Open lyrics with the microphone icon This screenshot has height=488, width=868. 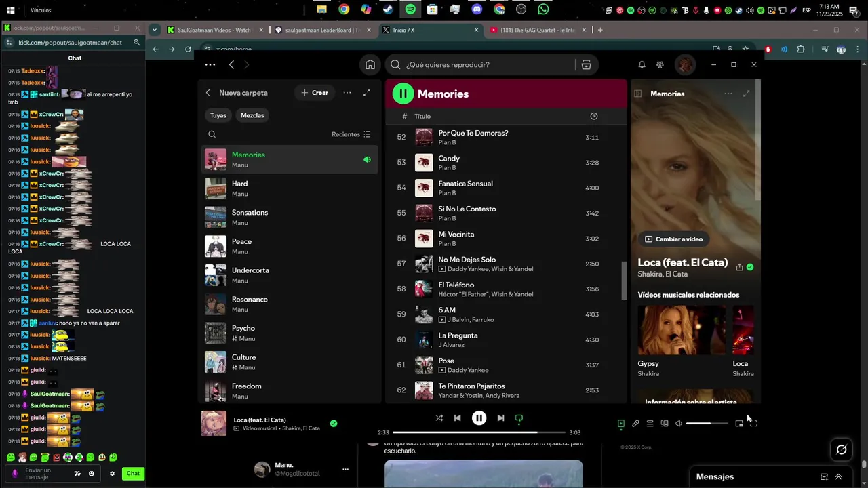(x=635, y=424)
